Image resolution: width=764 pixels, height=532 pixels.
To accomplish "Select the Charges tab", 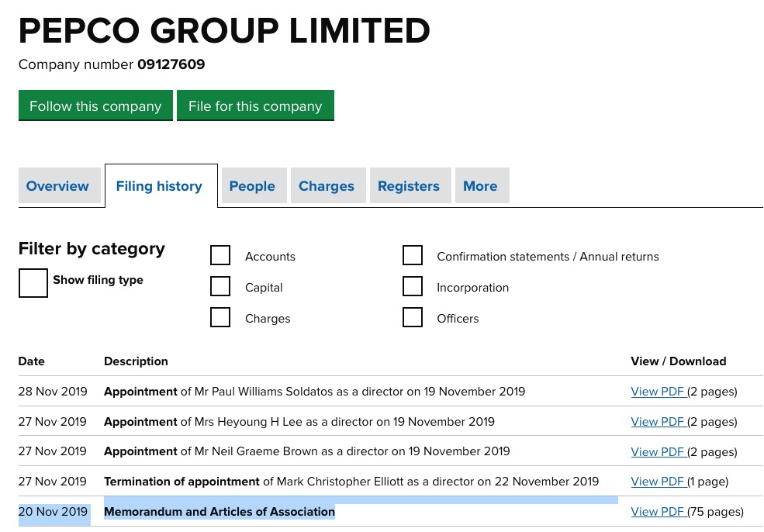I will coord(326,186).
